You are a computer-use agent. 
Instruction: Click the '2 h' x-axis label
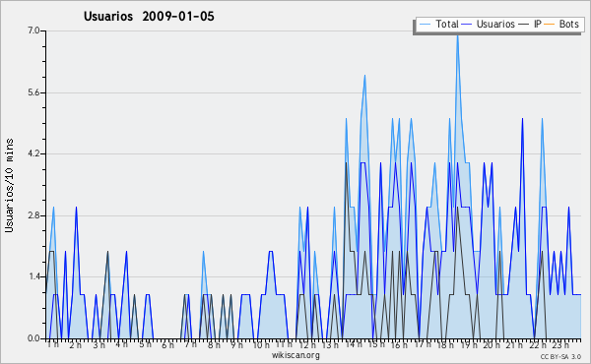click(76, 345)
